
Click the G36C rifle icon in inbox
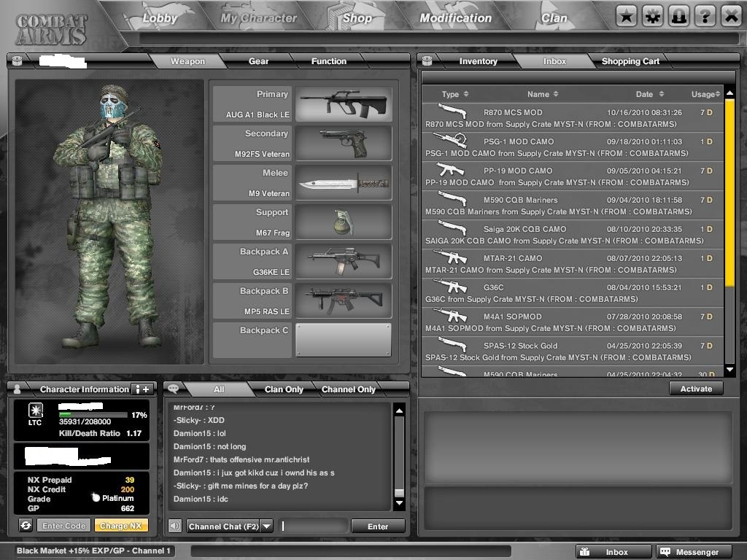click(450, 286)
